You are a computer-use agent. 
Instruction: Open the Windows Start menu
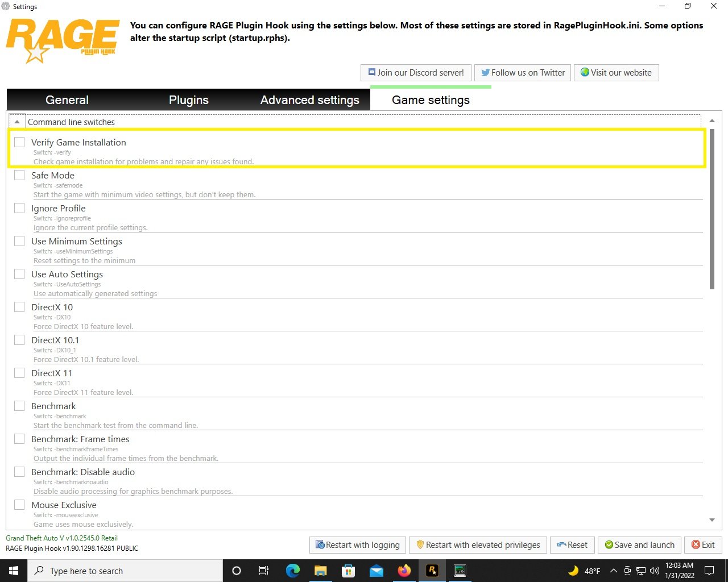coord(14,571)
